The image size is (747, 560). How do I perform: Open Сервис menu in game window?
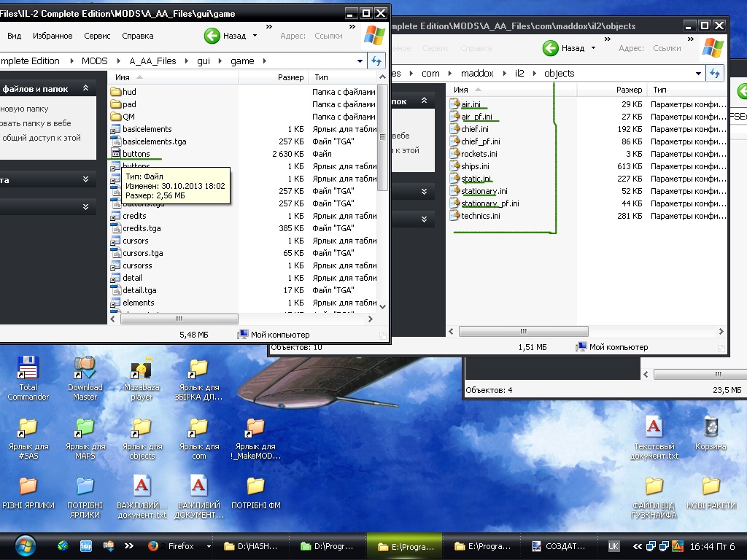click(x=97, y=36)
